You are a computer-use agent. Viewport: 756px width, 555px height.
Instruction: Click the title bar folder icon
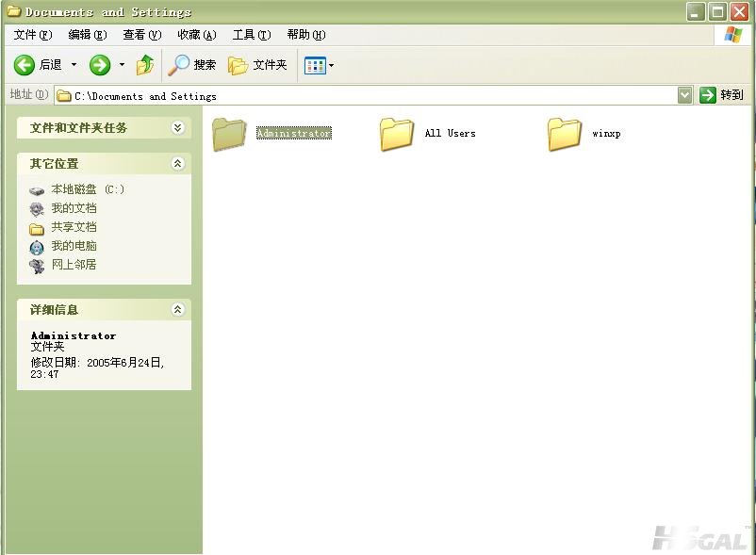(x=14, y=10)
